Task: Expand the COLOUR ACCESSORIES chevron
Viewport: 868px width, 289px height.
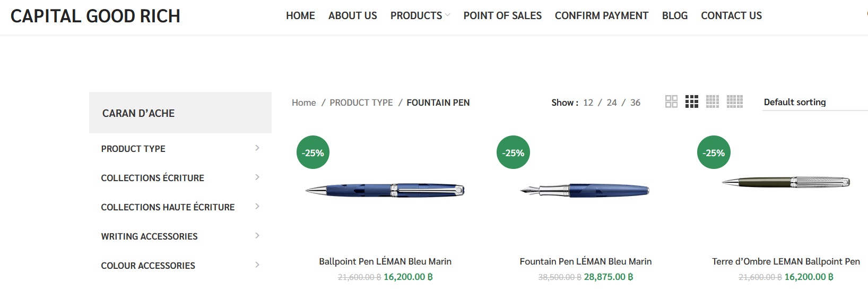Action: click(x=257, y=265)
